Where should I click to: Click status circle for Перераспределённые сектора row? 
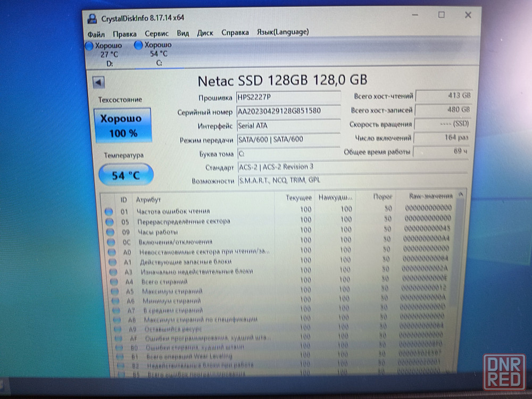point(110,221)
